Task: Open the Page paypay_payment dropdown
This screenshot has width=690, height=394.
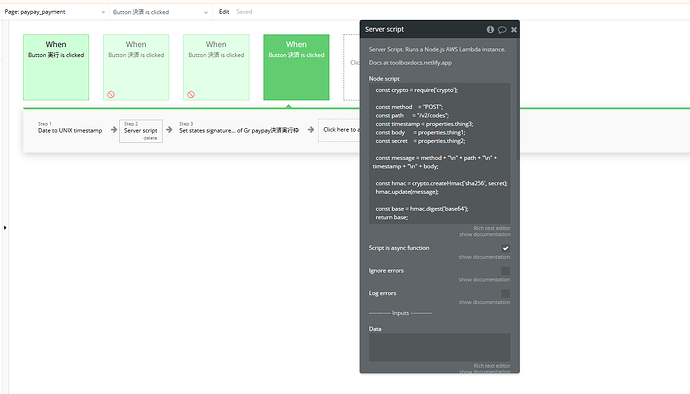Action: pyautogui.click(x=55, y=12)
